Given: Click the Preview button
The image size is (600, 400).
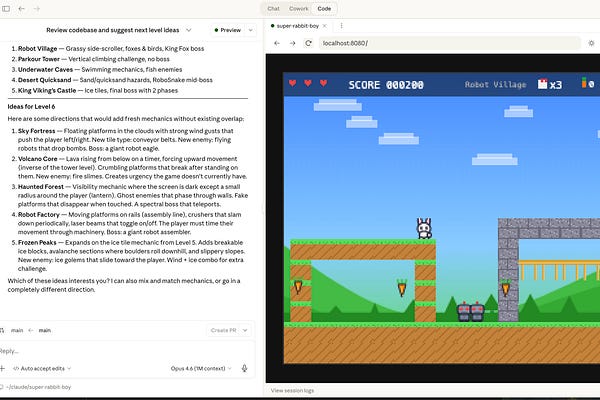Looking at the screenshot, I should pyautogui.click(x=228, y=30).
